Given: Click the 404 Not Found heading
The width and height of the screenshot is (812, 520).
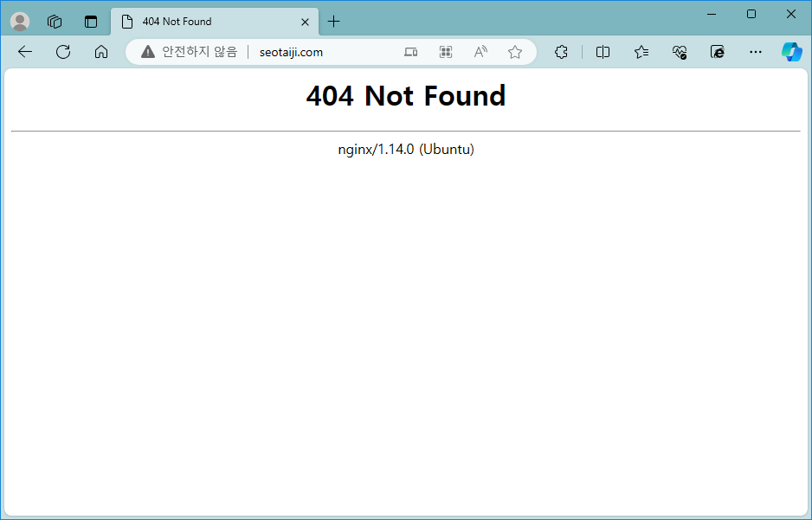Looking at the screenshot, I should [406, 96].
